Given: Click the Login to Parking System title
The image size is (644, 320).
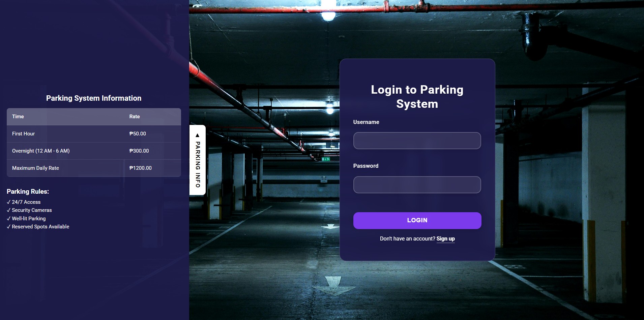Looking at the screenshot, I should click(417, 97).
